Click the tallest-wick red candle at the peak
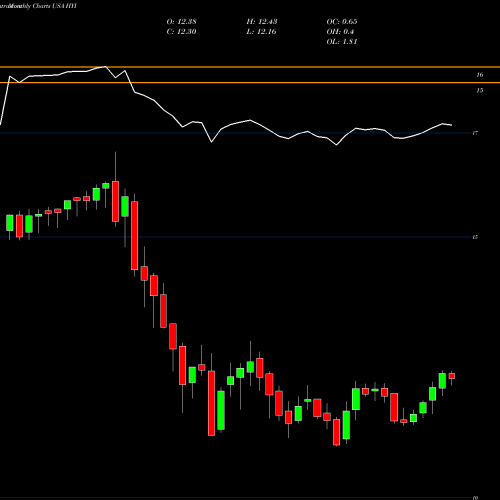The height and width of the screenshot is (500, 500). pos(115,201)
